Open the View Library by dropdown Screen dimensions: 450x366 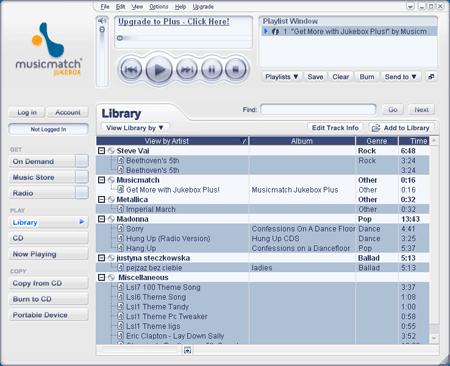135,128
